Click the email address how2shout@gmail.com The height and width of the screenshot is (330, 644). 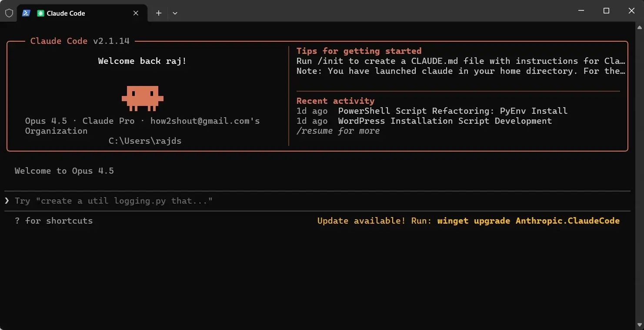pyautogui.click(x=200, y=121)
